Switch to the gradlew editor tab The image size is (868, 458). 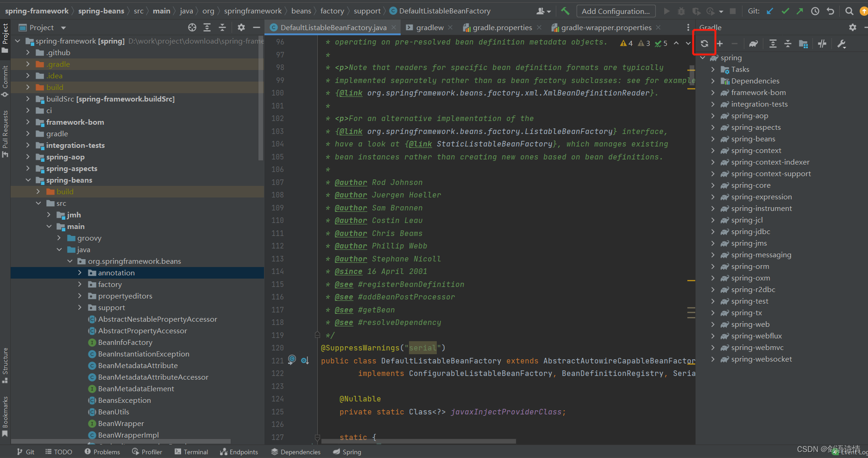(429, 27)
